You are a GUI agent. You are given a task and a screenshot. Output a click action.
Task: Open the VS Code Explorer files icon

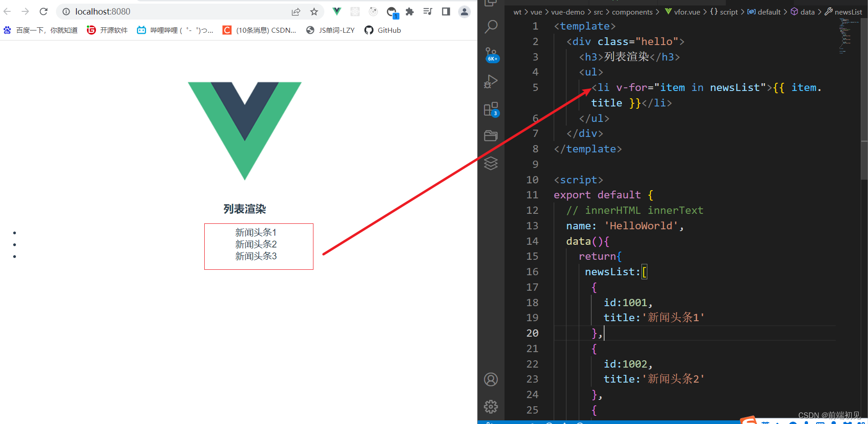tap(491, 3)
